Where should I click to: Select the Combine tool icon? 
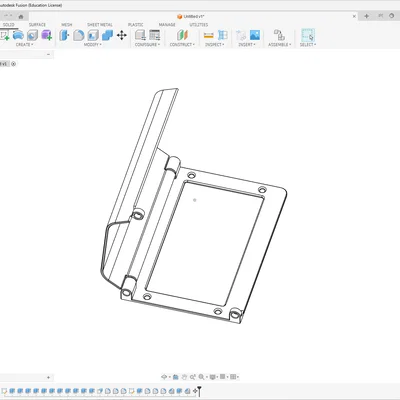pyautogui.click(x=107, y=35)
